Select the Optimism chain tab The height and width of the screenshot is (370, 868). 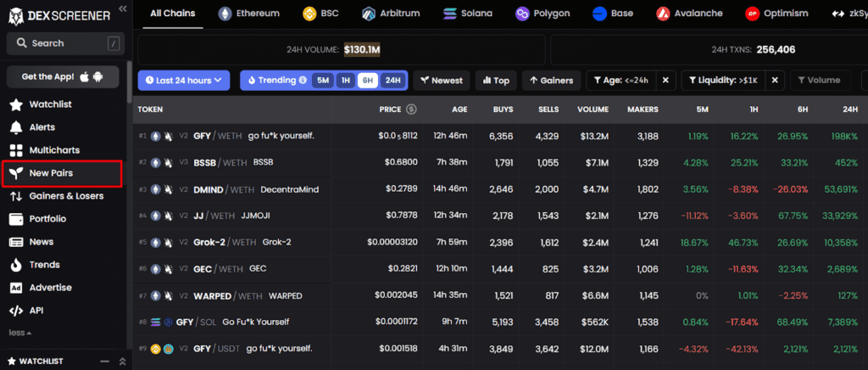[776, 14]
